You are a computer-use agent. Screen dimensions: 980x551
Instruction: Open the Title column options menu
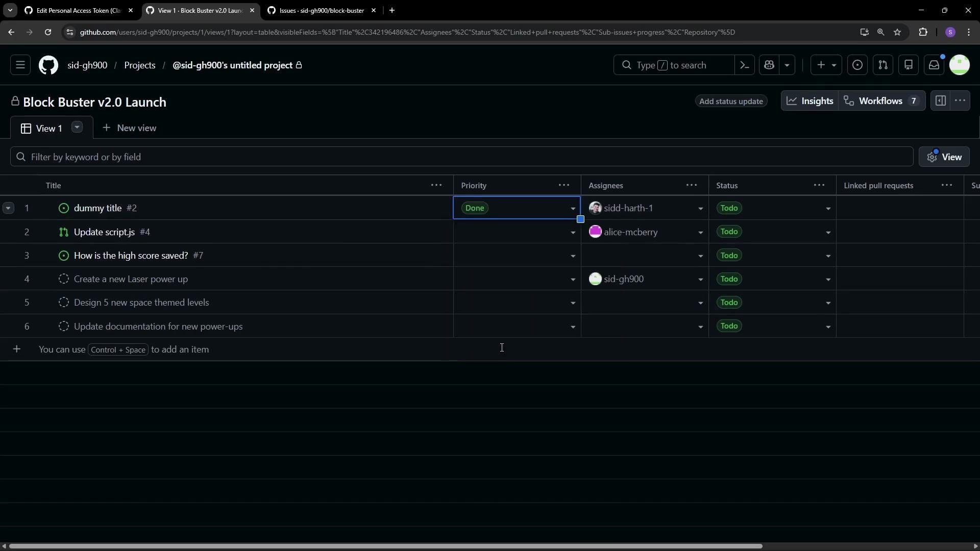(x=436, y=185)
